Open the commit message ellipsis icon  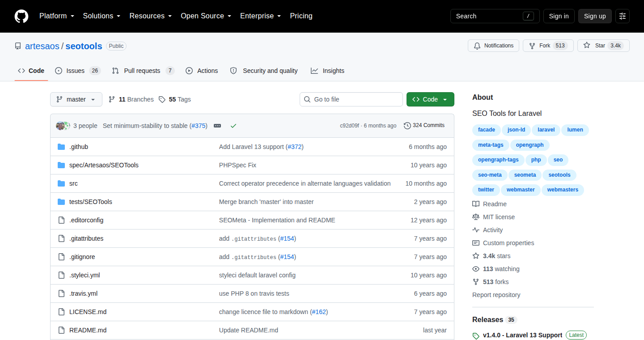pyautogui.click(x=217, y=126)
